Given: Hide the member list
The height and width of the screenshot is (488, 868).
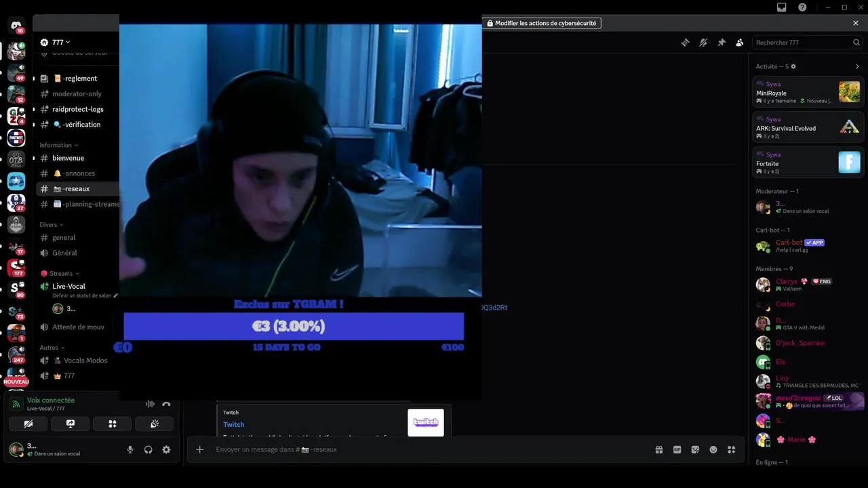Looking at the screenshot, I should point(740,42).
